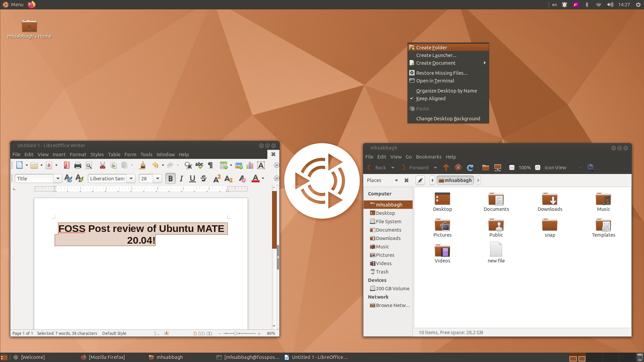Screen dimensions: 644x362
Task: Click the Strikethrough formatting icon
Action: (x=204, y=179)
